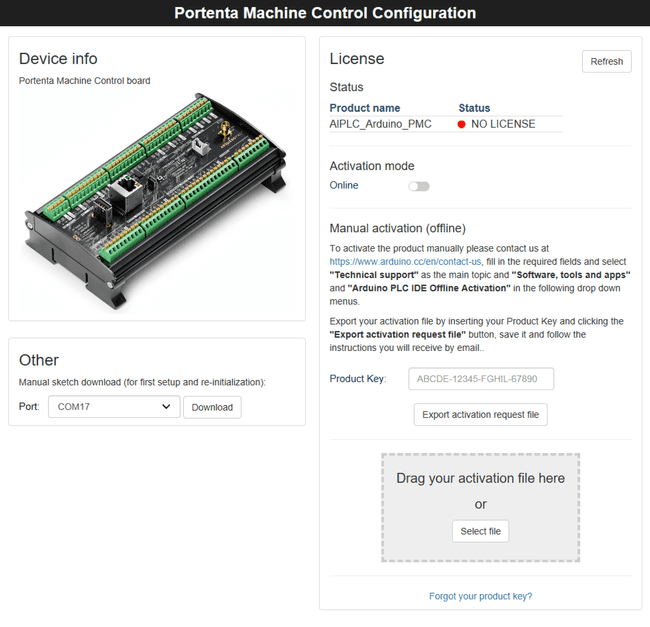Screen dimensions: 650x627
Task: Click the Device info heading
Action: pyautogui.click(x=58, y=59)
